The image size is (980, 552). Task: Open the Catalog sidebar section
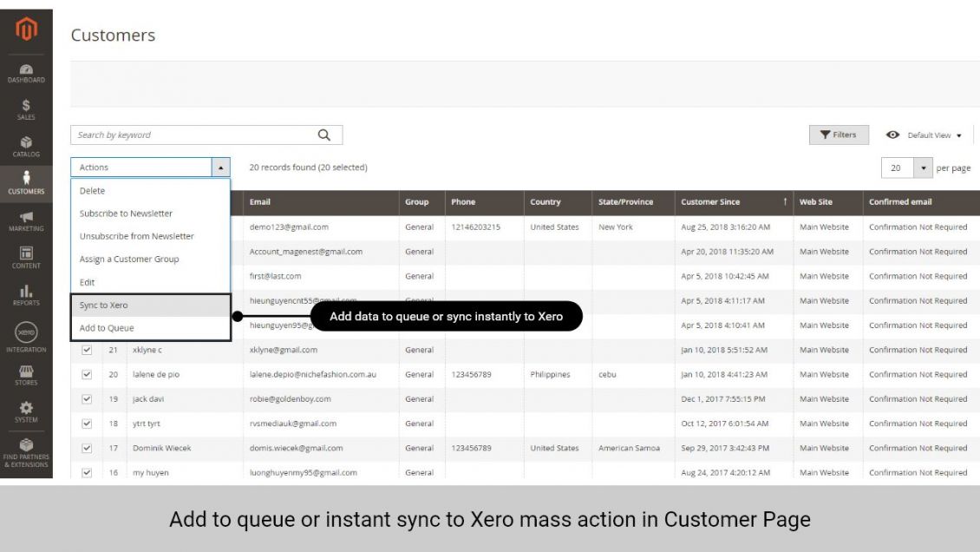(x=26, y=147)
